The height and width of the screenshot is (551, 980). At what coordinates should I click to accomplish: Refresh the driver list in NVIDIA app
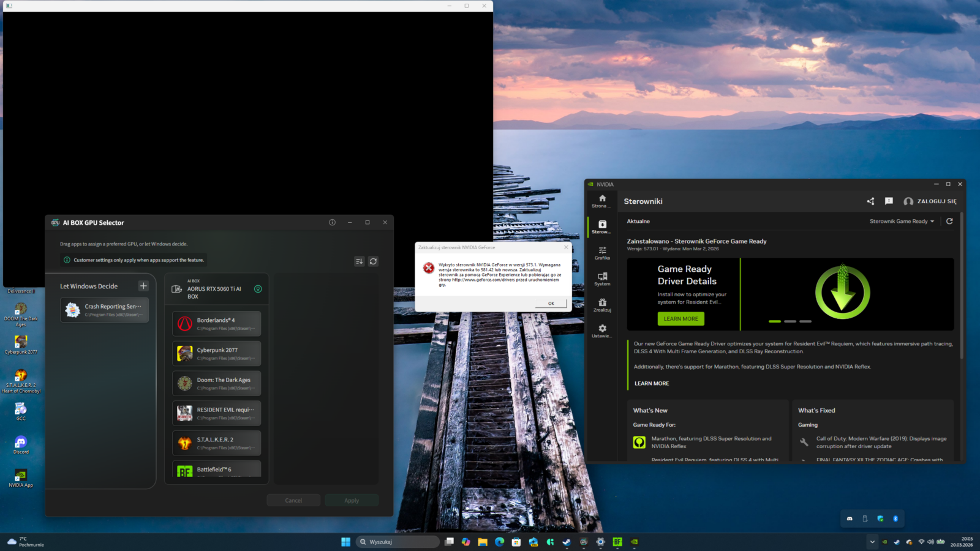click(x=949, y=222)
